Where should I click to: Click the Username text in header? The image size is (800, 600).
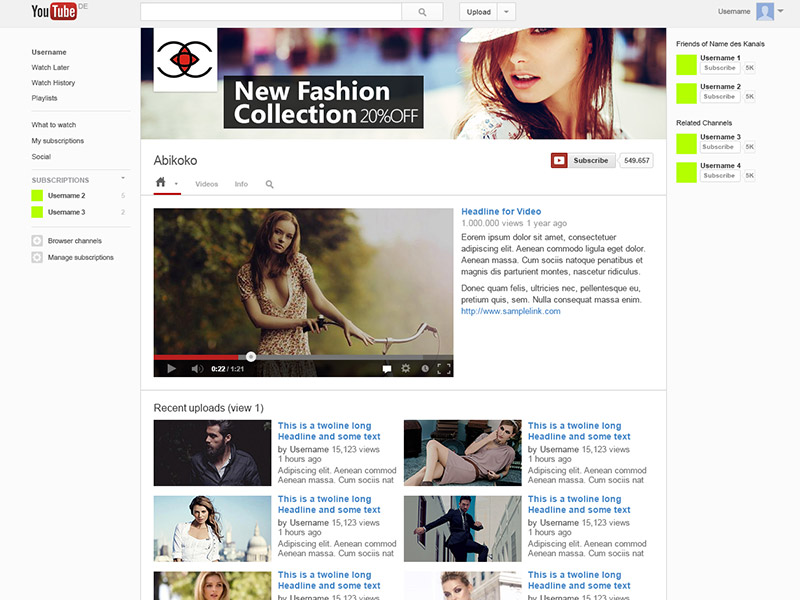pyautogui.click(x=734, y=11)
